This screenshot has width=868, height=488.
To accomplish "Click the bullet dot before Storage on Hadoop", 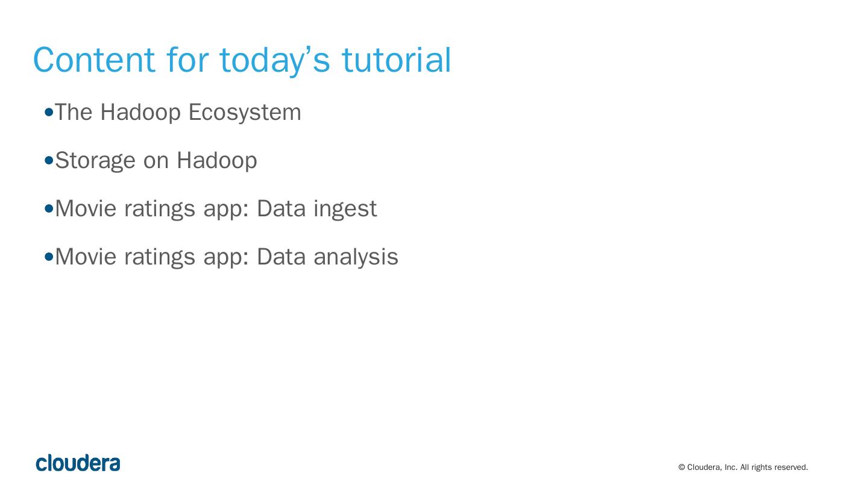I will pyautogui.click(x=49, y=160).
